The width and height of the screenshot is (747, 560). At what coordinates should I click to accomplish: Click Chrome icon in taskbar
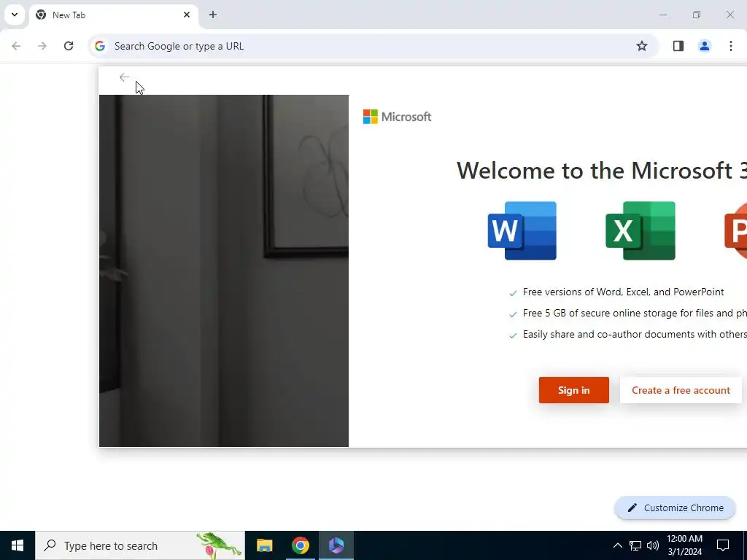click(300, 545)
